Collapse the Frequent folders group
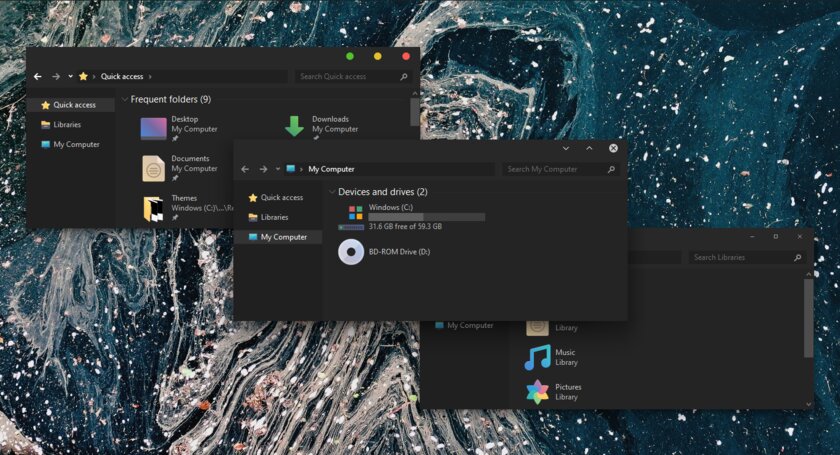The height and width of the screenshot is (455, 840). (x=124, y=100)
